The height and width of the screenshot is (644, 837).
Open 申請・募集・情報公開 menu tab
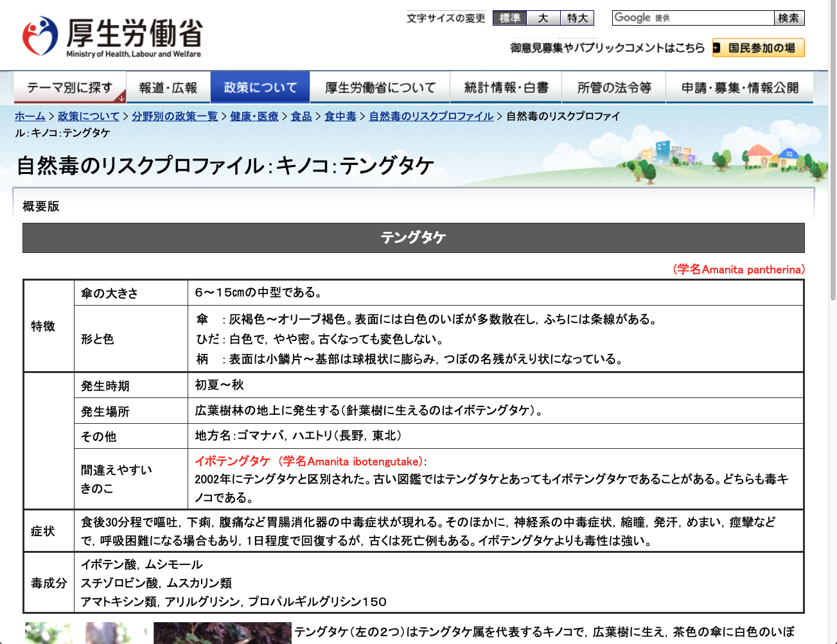(739, 87)
